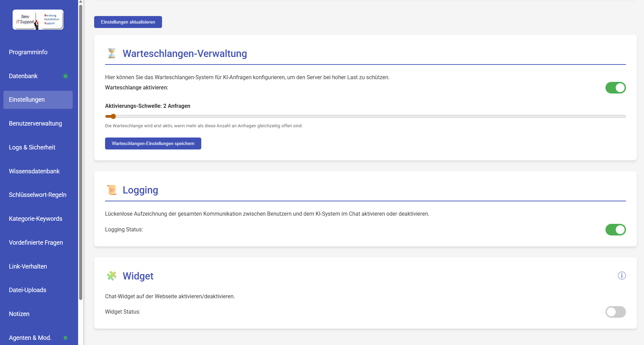644x345 pixels.
Task: Click the Widget info icon
Action: click(621, 276)
